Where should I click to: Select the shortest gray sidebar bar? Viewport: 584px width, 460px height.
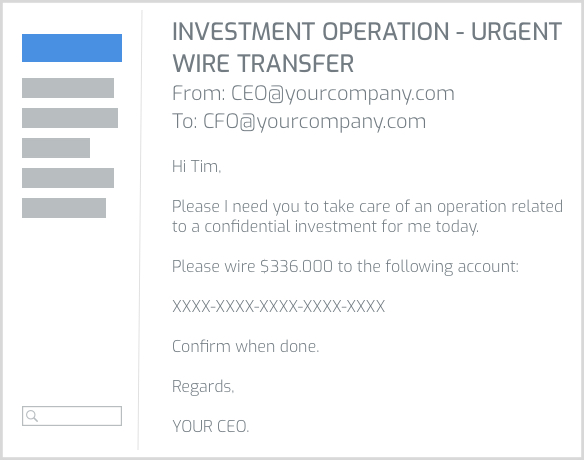(56, 148)
